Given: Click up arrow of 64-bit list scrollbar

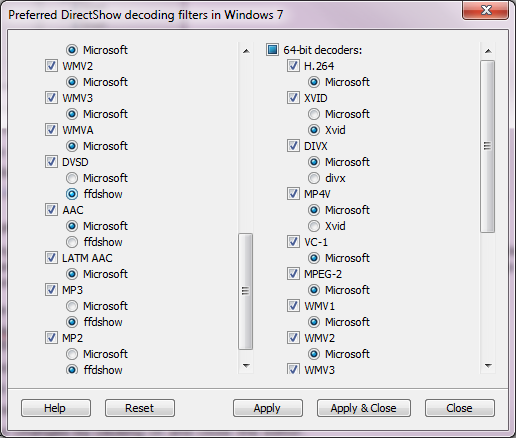Looking at the screenshot, I should click(x=488, y=51).
